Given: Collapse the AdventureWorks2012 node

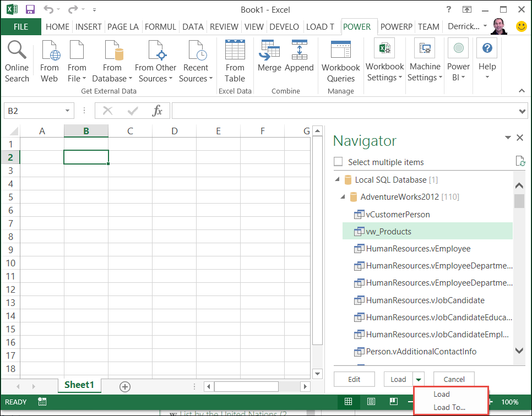Looking at the screenshot, I should pyautogui.click(x=343, y=196).
